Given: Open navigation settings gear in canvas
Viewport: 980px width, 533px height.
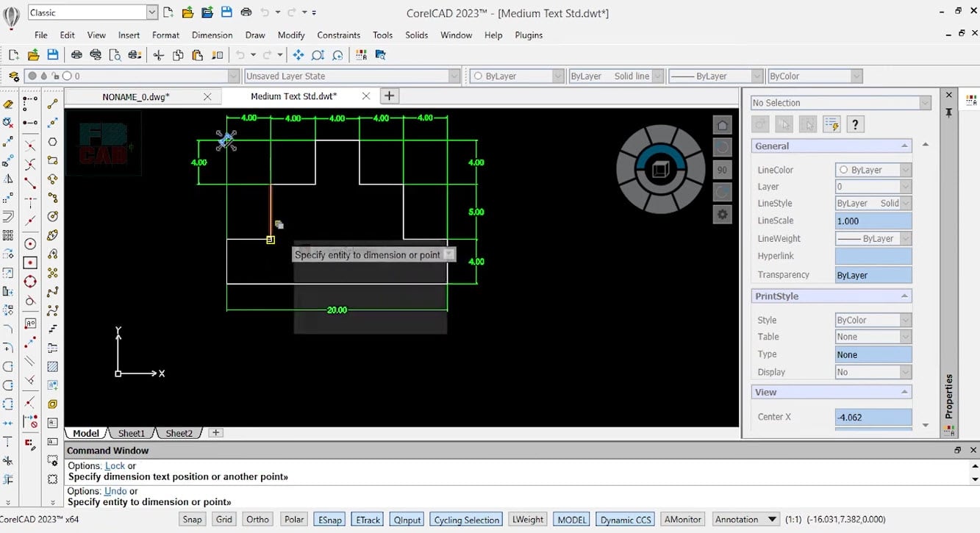Looking at the screenshot, I should (x=722, y=215).
